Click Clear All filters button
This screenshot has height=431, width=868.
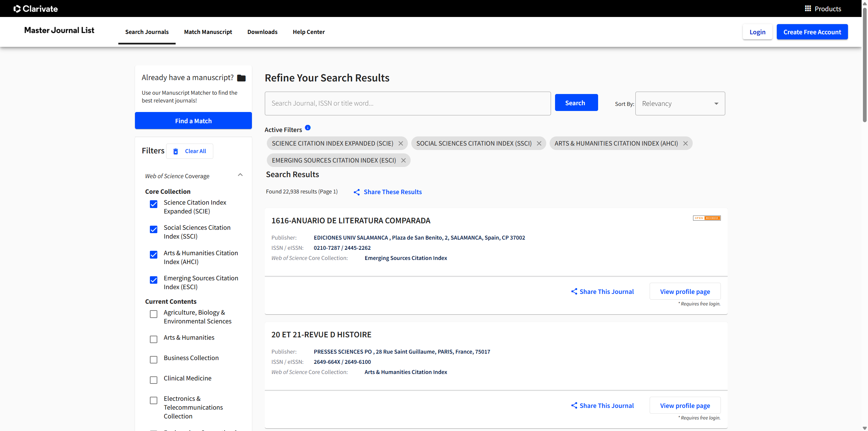tap(190, 151)
